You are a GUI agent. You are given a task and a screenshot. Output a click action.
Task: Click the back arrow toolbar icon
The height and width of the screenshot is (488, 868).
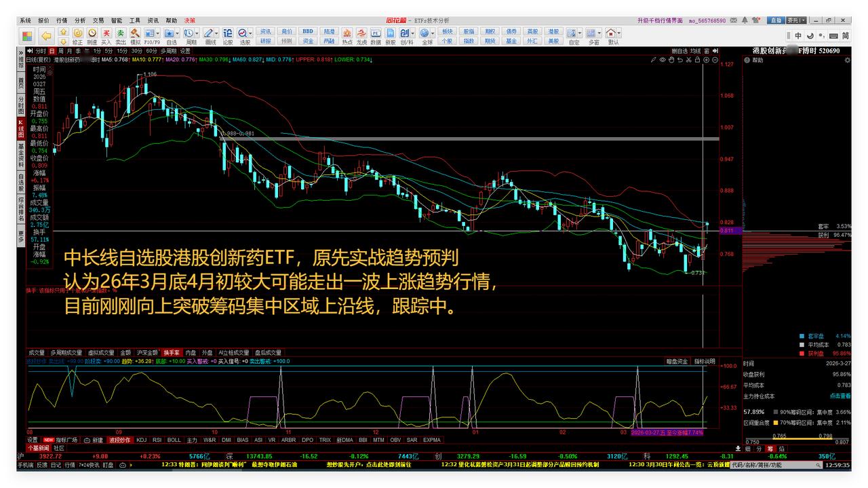click(46, 35)
